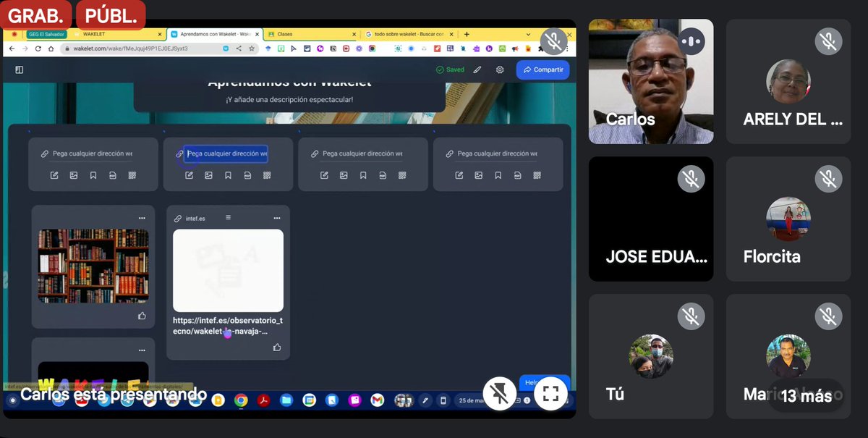The image size is (868, 438).
Task: Select Carlos's video tile
Action: coord(651,81)
